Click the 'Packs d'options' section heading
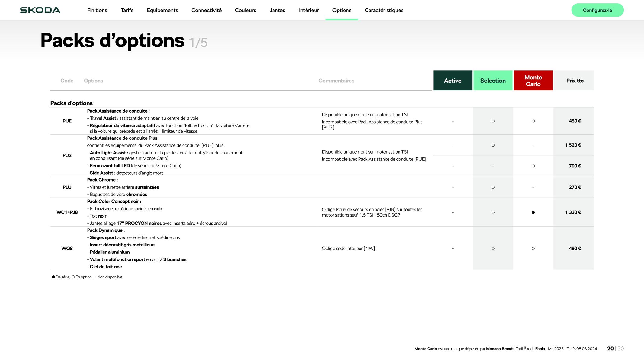Image resolution: width=644 pixels, height=362 pixels. (71, 103)
